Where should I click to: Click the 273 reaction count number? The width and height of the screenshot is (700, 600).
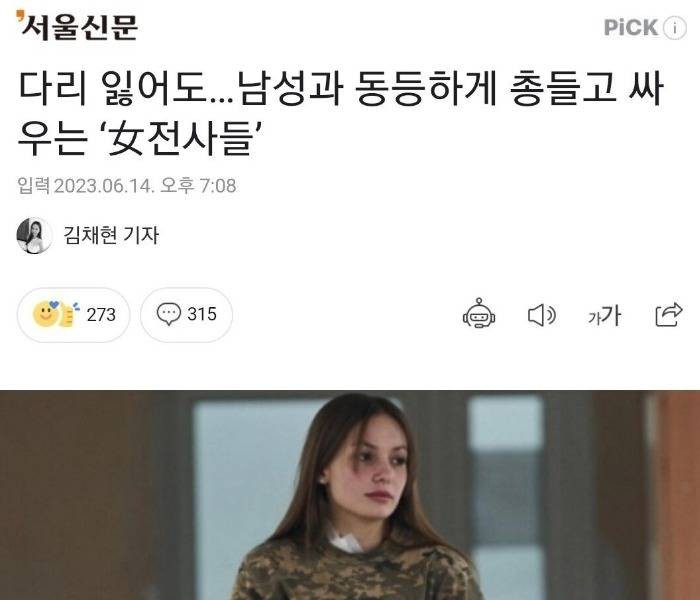(101, 315)
